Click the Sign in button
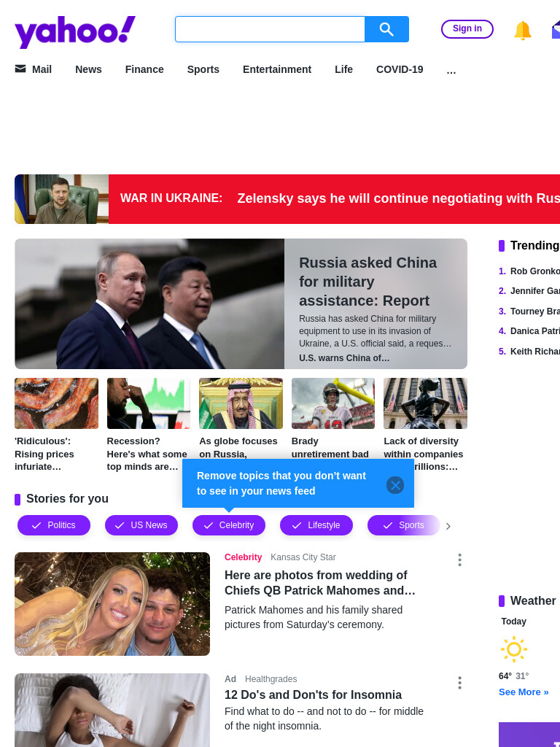560x747 pixels. point(467,28)
